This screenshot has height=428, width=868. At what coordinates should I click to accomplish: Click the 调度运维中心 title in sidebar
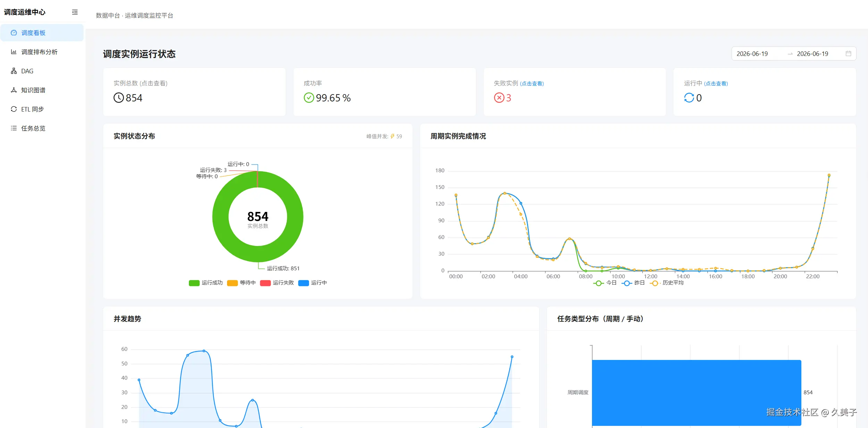[x=25, y=12]
